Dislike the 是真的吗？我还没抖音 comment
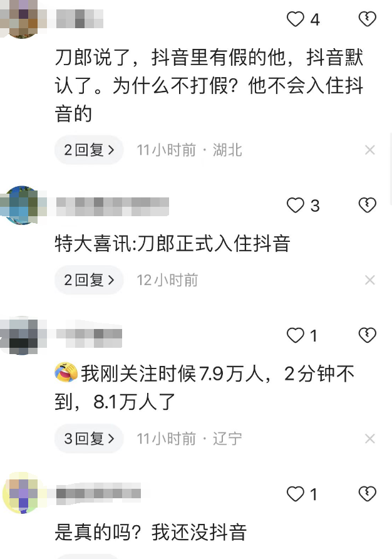This screenshot has height=559, width=392. pos(367,494)
